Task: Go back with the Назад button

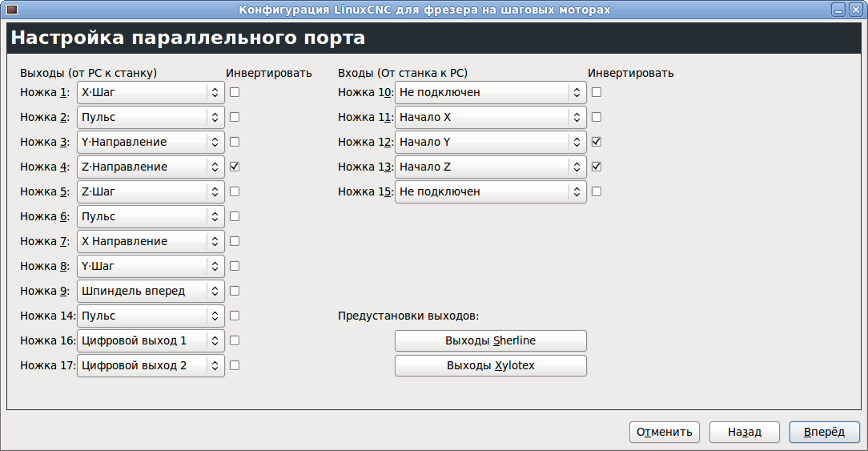Action: [744, 432]
